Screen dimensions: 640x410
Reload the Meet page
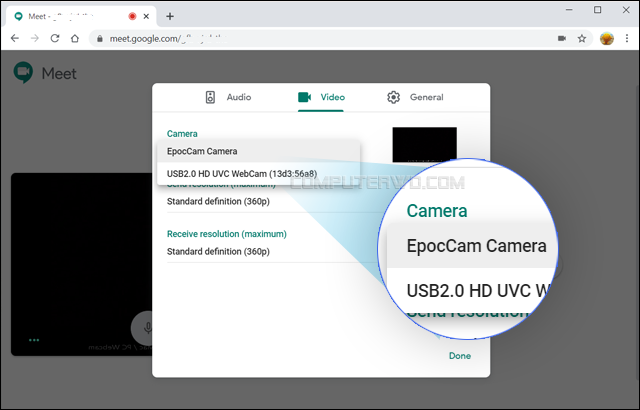click(x=55, y=38)
